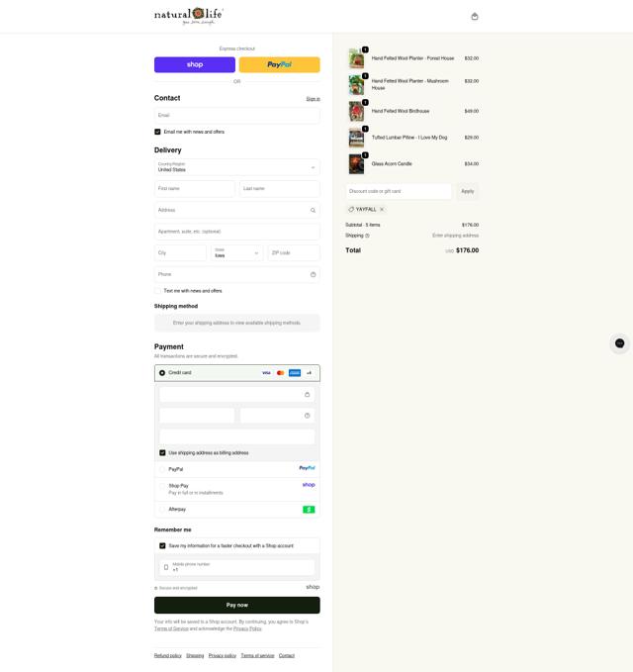
Task: Click the Natural Life logo
Action: (x=189, y=16)
